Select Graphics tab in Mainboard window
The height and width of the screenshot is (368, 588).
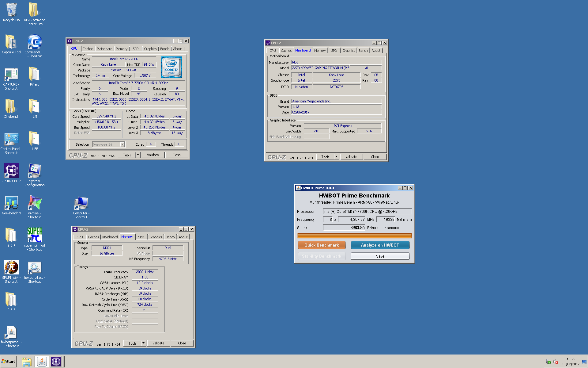(x=349, y=51)
